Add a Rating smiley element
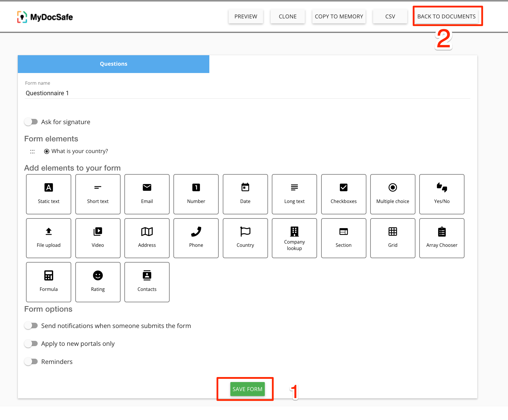Screen dimensions: 508x420 pyautogui.click(x=98, y=282)
